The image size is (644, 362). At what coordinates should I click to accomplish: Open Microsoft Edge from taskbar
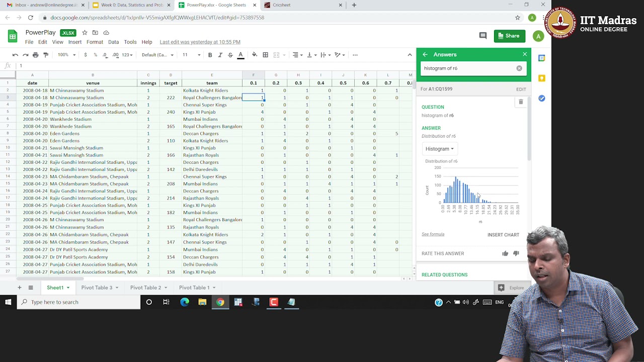coord(185,302)
